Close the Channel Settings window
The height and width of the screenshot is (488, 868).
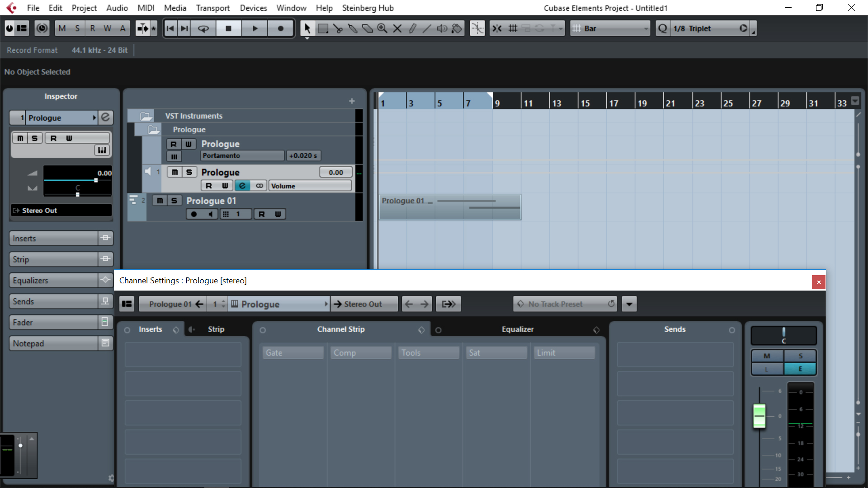click(819, 282)
